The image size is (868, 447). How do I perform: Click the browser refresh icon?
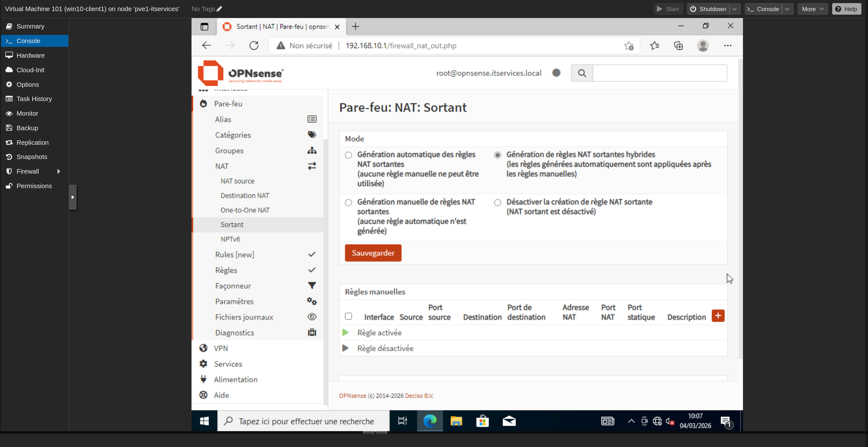[254, 46]
